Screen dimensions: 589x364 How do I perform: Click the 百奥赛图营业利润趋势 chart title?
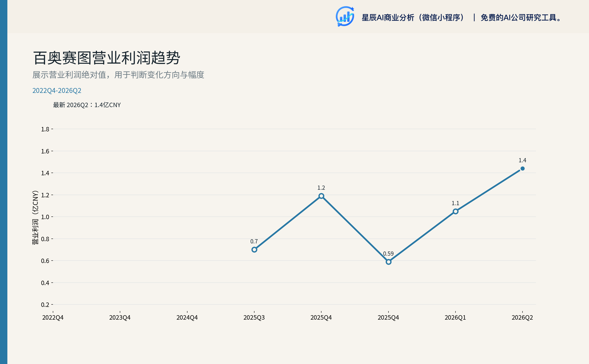click(107, 58)
